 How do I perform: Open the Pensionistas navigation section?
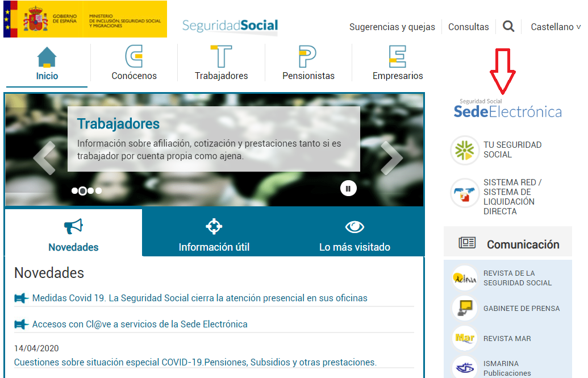pos(308,64)
